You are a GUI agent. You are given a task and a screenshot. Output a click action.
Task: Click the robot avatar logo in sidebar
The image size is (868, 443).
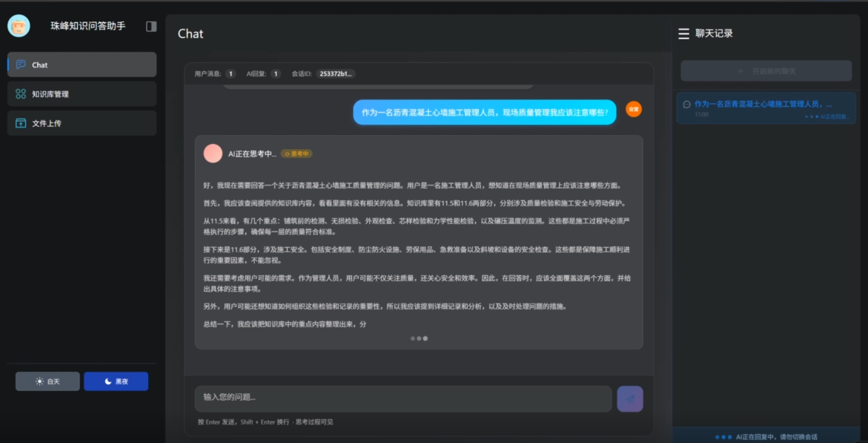coord(19,26)
